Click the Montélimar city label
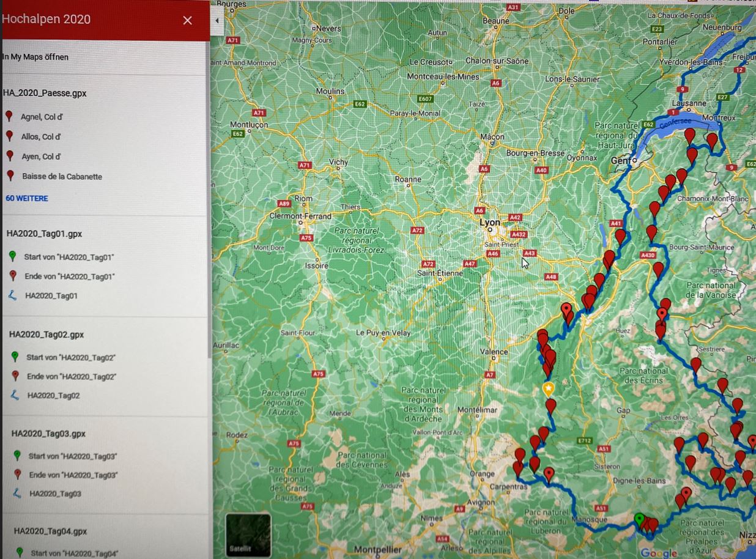This screenshot has width=756, height=559. (x=476, y=409)
